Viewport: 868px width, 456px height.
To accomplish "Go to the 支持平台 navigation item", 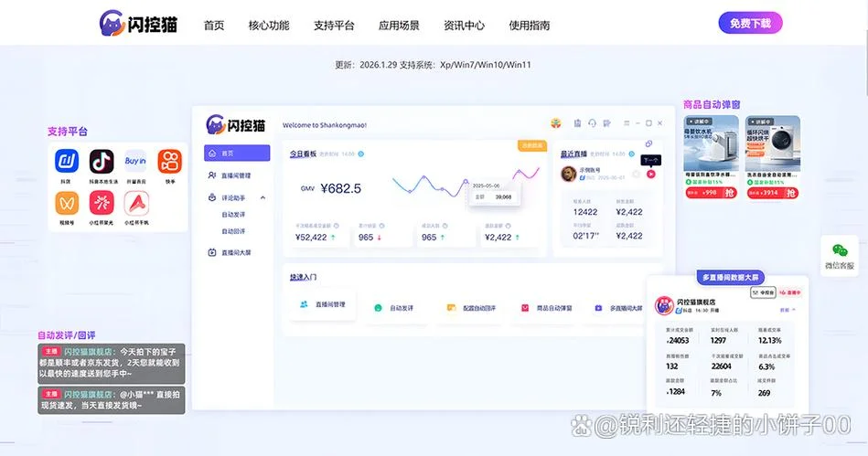I will 334,26.
